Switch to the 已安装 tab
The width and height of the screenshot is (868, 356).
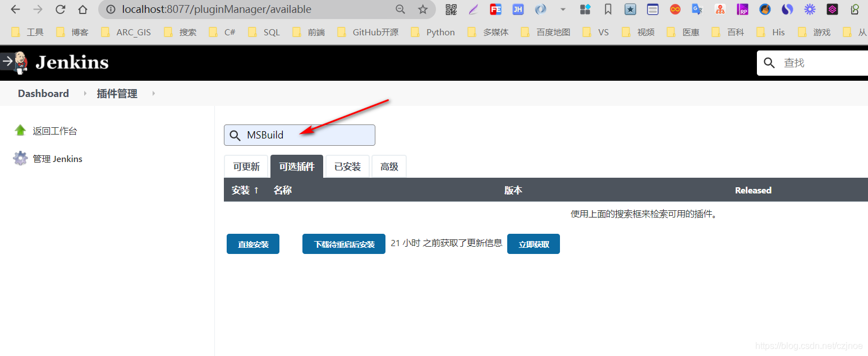[x=347, y=166]
